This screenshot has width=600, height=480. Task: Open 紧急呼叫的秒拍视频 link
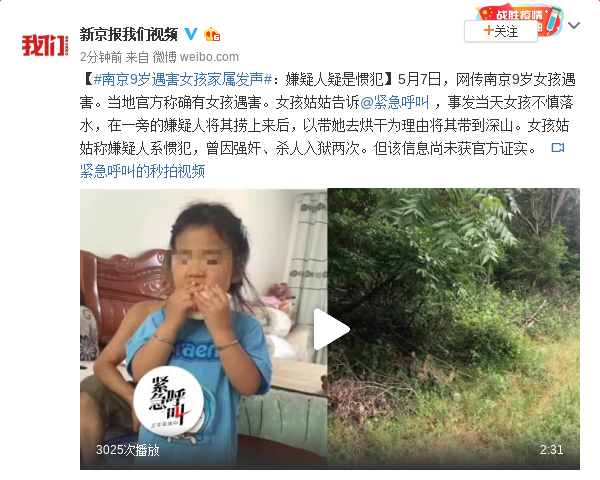pyautogui.click(x=142, y=171)
